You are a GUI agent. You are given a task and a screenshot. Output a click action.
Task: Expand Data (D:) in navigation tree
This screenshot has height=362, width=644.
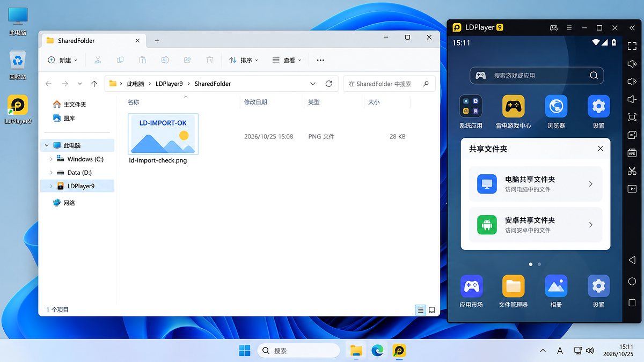pyautogui.click(x=51, y=173)
